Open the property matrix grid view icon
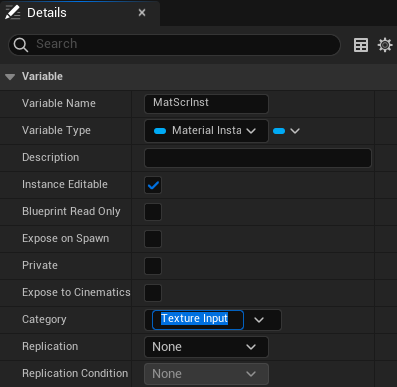The image size is (397, 387). pos(361,45)
